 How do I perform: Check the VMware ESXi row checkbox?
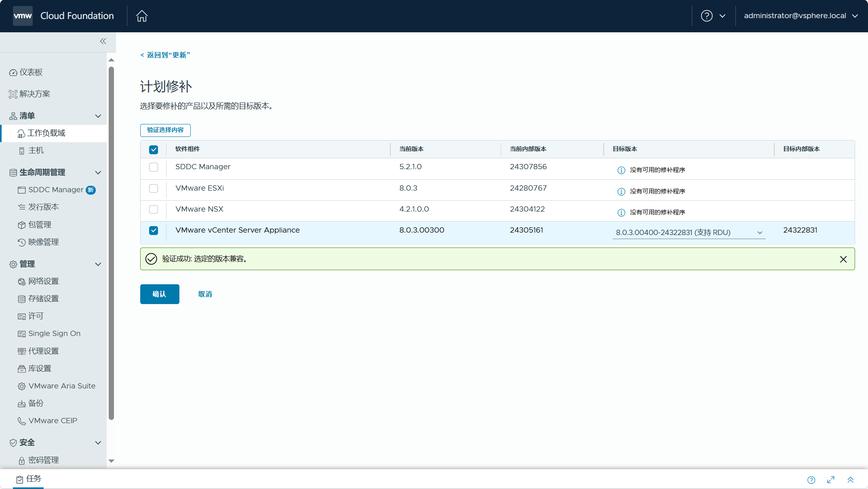click(x=154, y=189)
